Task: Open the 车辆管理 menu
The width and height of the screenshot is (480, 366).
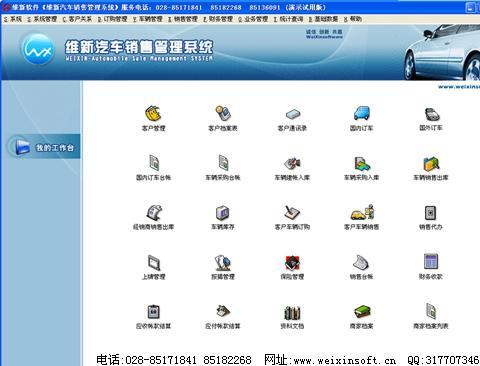Action: click(x=148, y=19)
